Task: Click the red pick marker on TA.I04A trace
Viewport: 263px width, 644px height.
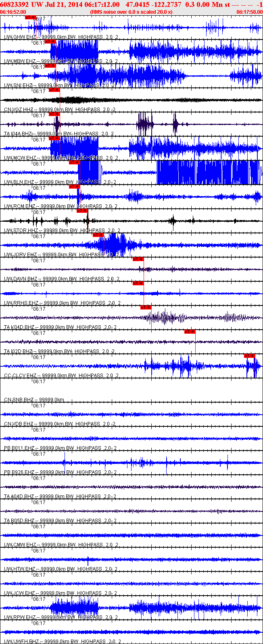Action: coord(54,114)
